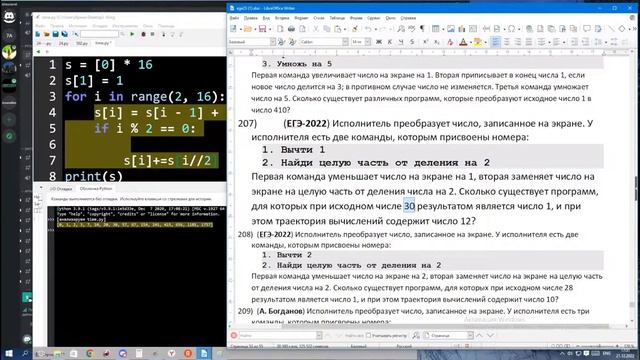The height and width of the screenshot is (360, 640).
Task: Click the Insert Image icon in Writer
Action: (451, 29)
